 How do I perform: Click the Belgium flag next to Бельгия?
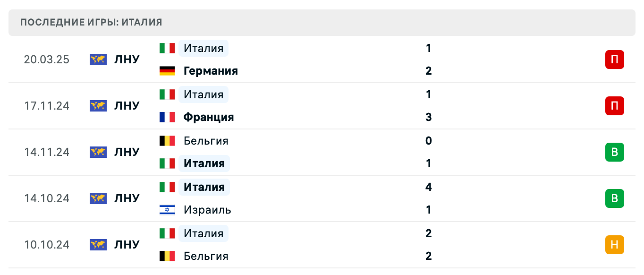167,141
